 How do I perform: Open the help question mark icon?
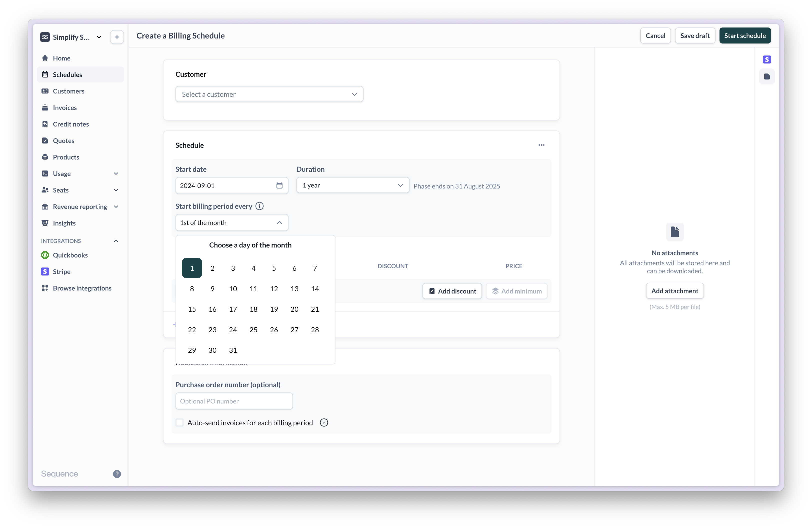(117, 474)
